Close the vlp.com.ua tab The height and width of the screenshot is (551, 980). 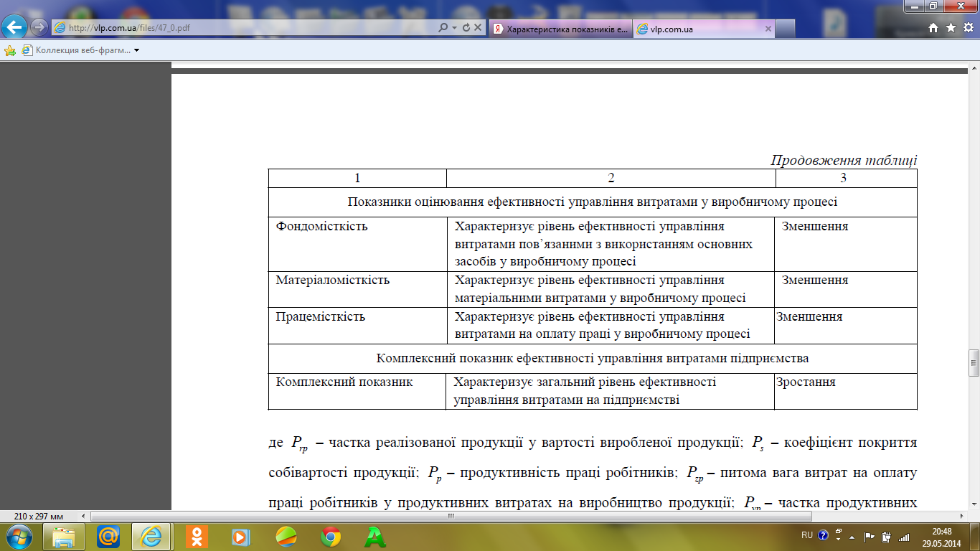pos(768,29)
